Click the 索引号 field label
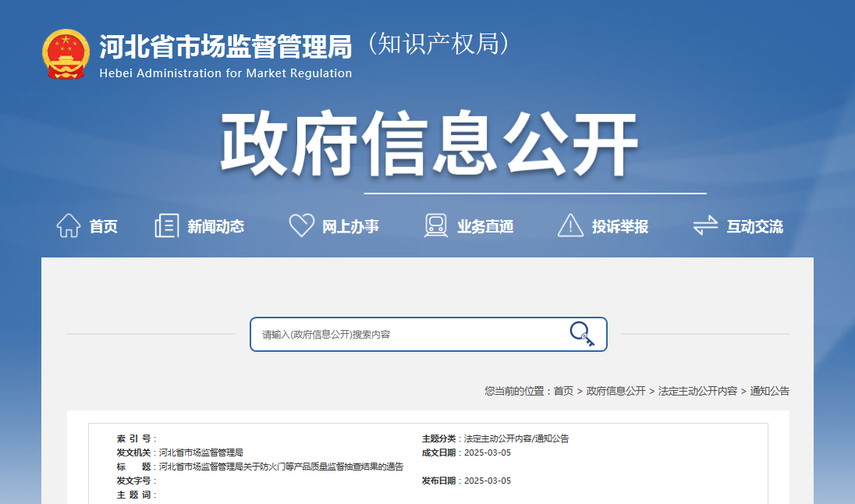 point(133,438)
